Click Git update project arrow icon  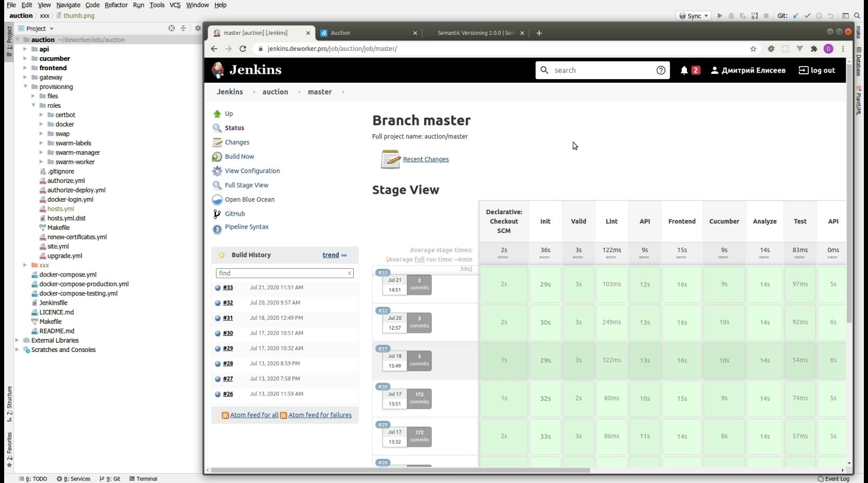coord(796,16)
